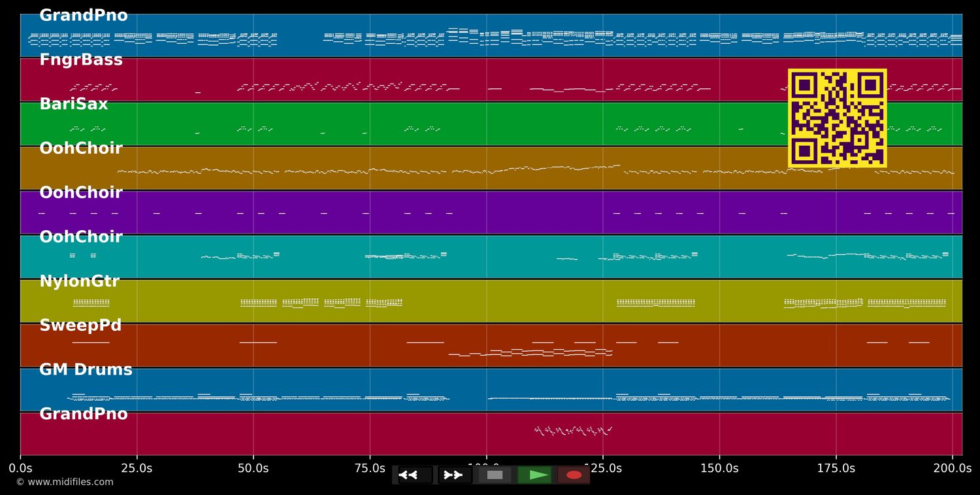Screen dimensions: 980x495
Task: Click the Fast-forward icon
Action: click(453, 475)
